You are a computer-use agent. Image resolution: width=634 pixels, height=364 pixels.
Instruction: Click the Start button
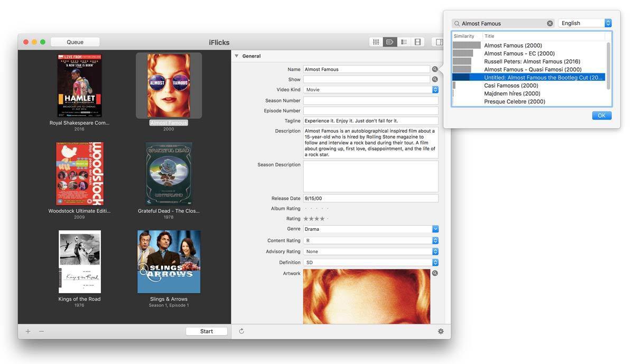[207, 331]
